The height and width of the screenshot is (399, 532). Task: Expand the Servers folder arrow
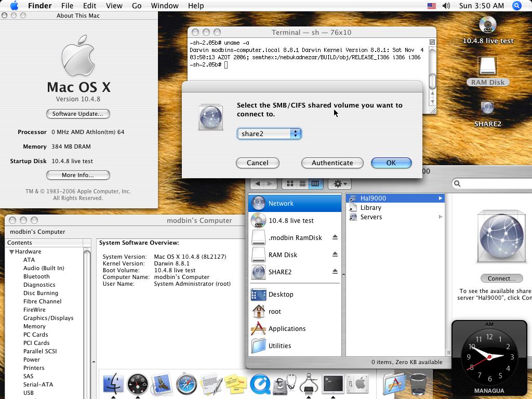441,217
